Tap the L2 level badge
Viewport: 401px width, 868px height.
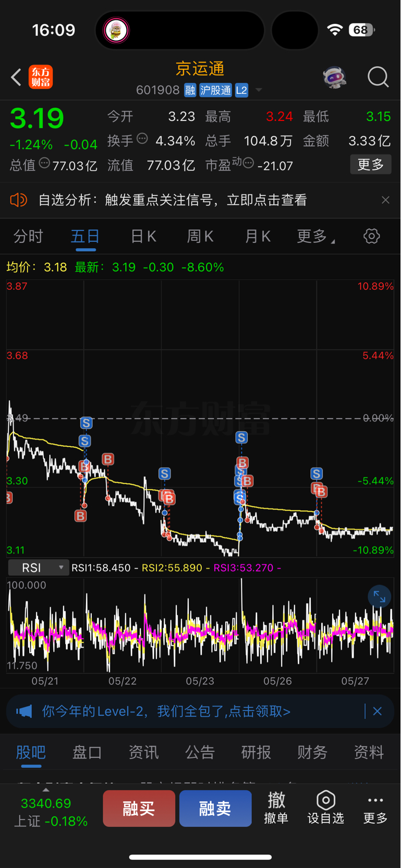tap(241, 90)
